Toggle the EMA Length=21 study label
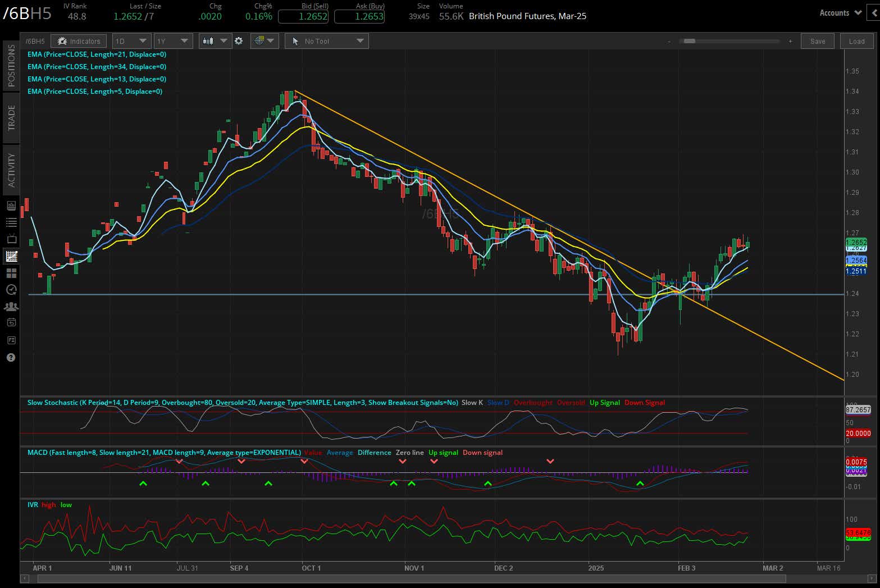Image resolution: width=880 pixels, height=588 pixels. (x=97, y=54)
